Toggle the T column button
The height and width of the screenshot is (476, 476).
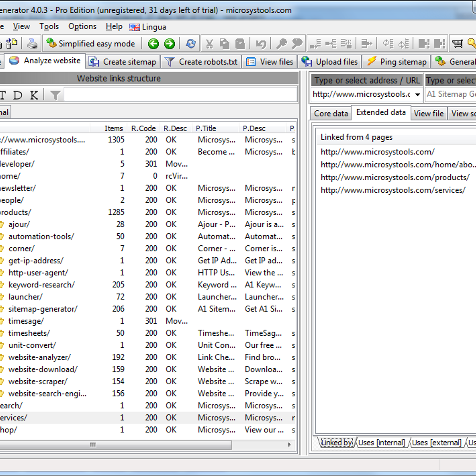(x=3, y=95)
